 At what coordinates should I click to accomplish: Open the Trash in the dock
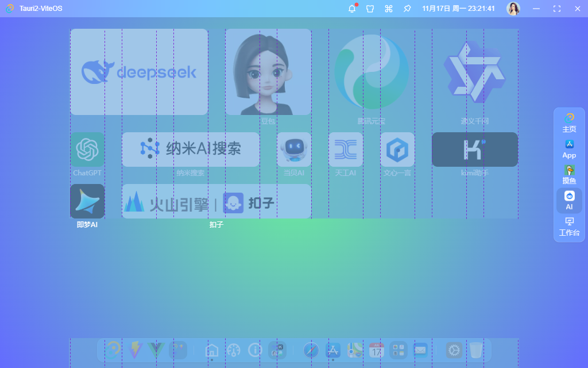click(477, 350)
